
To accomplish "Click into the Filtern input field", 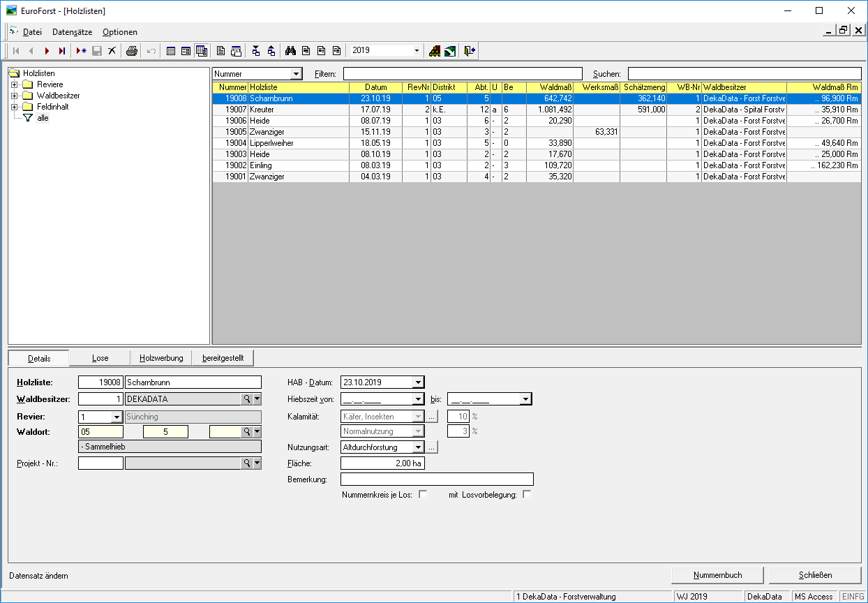I will pos(463,74).
